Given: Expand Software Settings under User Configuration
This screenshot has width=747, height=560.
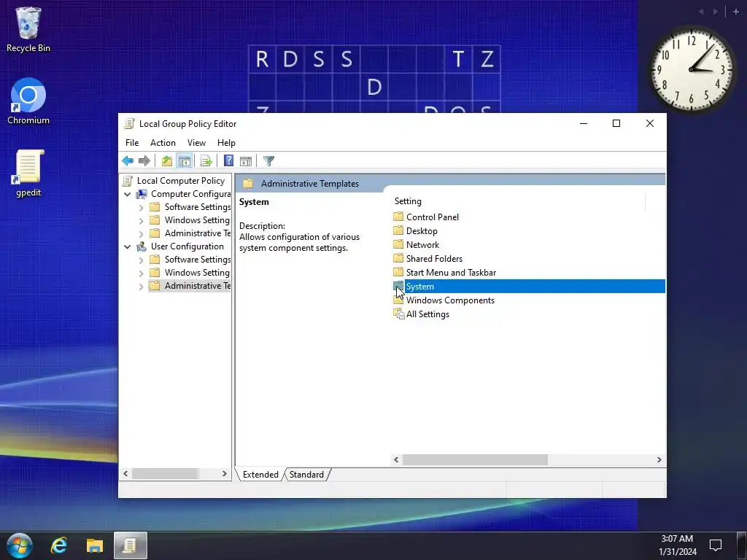Looking at the screenshot, I should [x=141, y=260].
